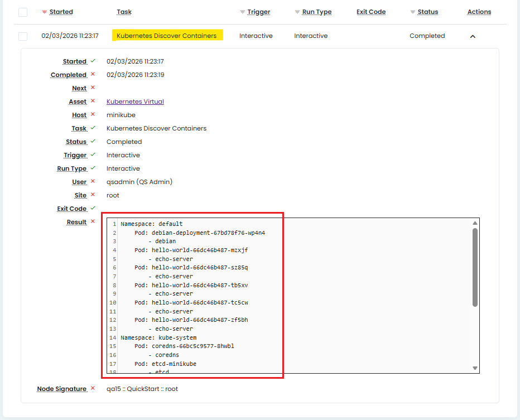
Task: Collapse the task row details chevron
Action: 473,36
